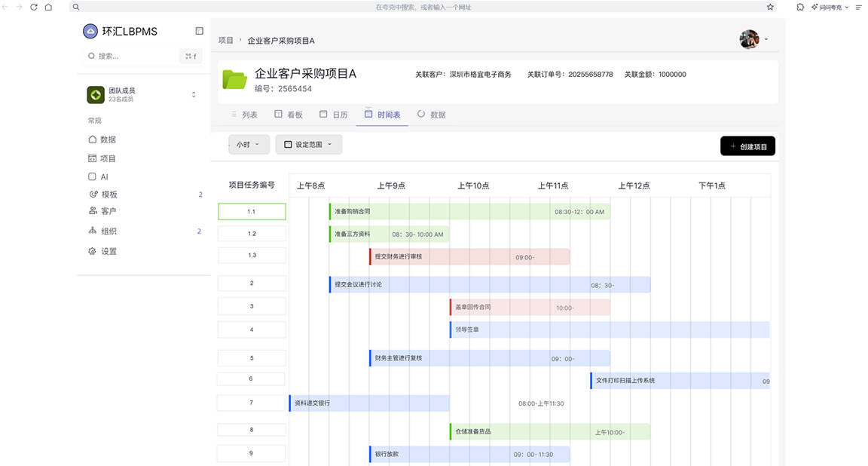The height and width of the screenshot is (466, 868).
Task: Open user avatar dropdown arrow
Action: pos(766,39)
